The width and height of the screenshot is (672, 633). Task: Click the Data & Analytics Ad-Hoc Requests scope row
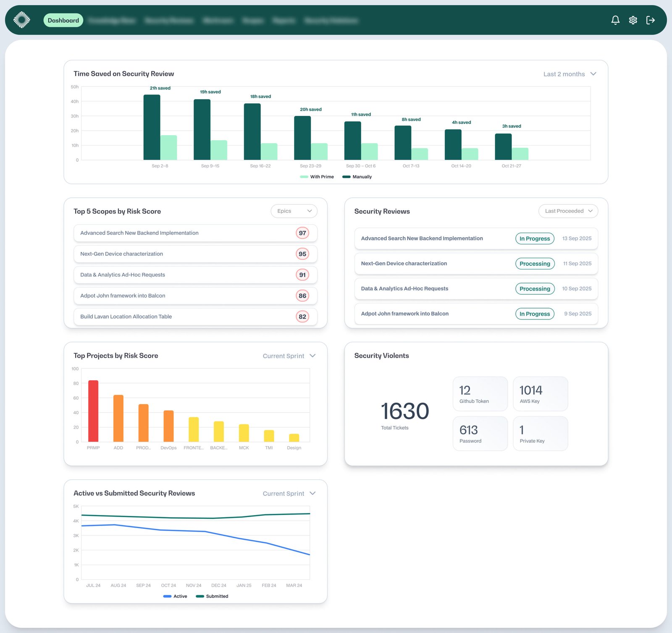point(195,275)
